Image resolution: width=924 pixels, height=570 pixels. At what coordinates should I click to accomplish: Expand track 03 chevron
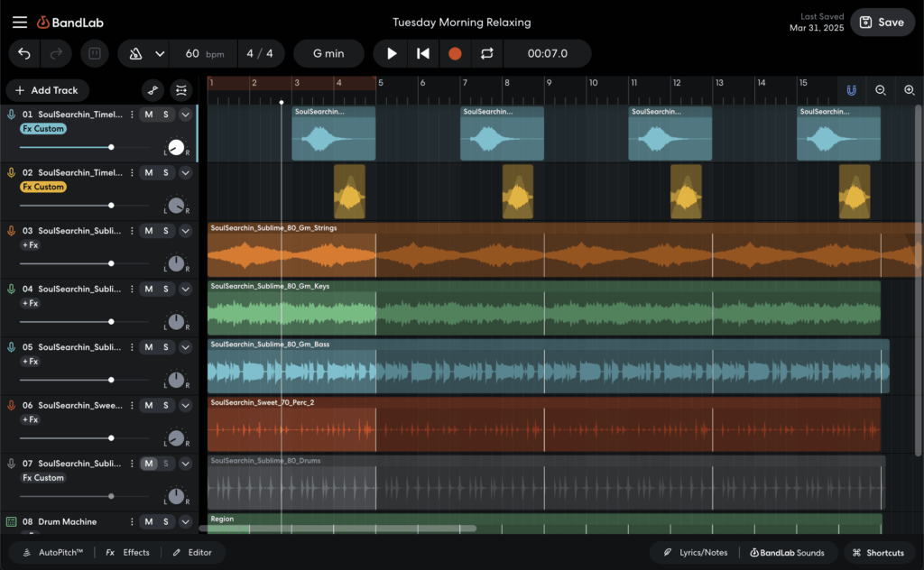(x=186, y=231)
